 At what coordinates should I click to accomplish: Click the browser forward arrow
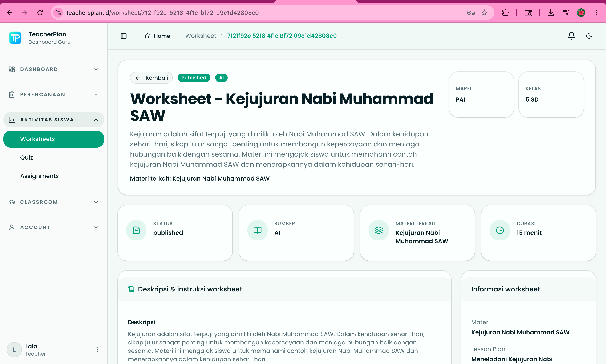[25, 13]
